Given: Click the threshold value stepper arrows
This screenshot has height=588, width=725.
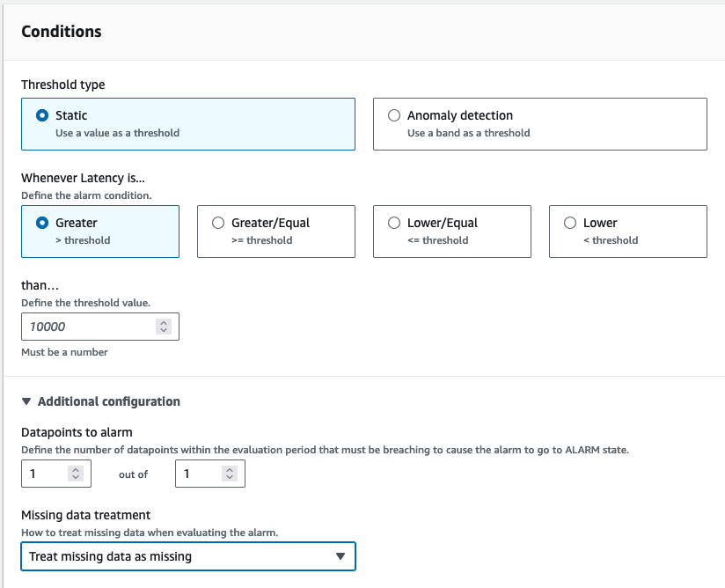Looking at the screenshot, I should pyautogui.click(x=164, y=327).
